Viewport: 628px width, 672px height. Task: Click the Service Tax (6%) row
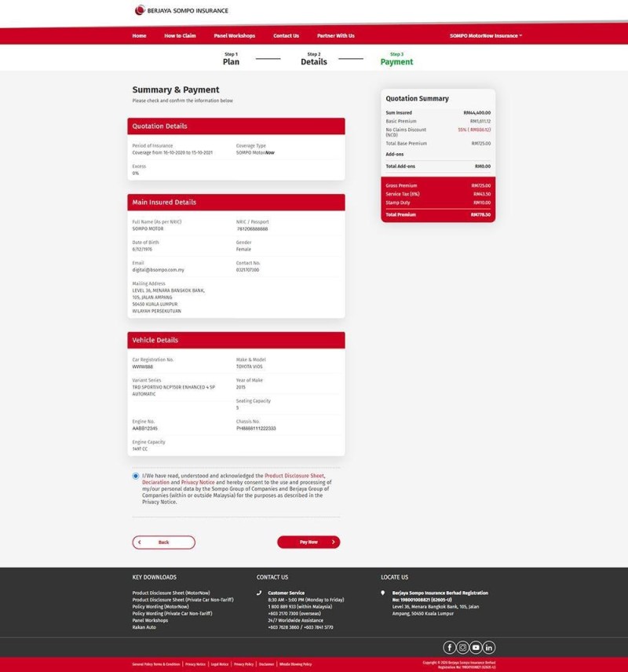pos(438,194)
